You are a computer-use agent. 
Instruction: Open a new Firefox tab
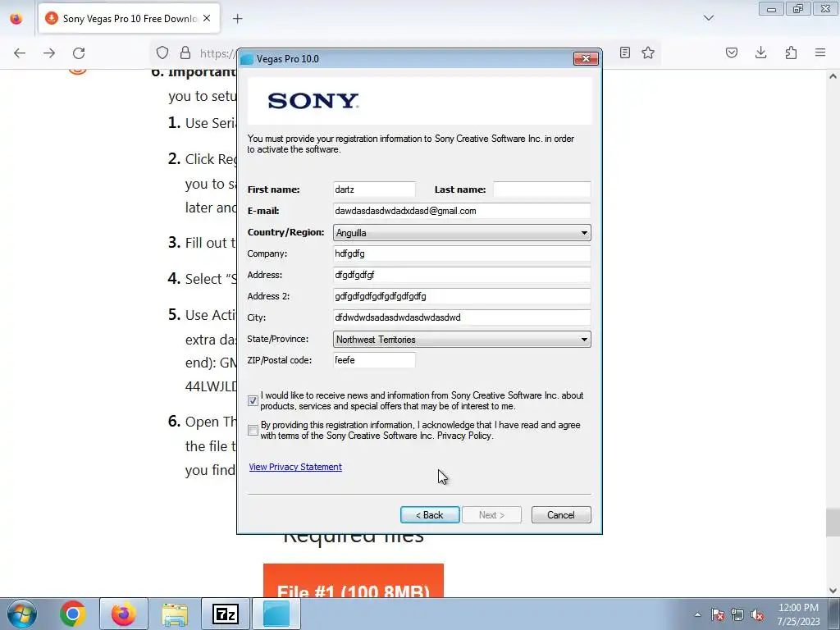(x=238, y=19)
